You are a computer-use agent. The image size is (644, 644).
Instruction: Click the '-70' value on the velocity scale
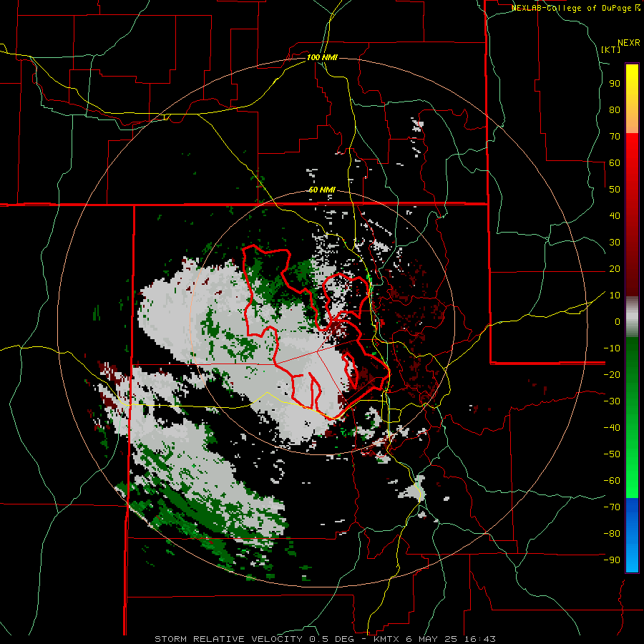pos(612,507)
